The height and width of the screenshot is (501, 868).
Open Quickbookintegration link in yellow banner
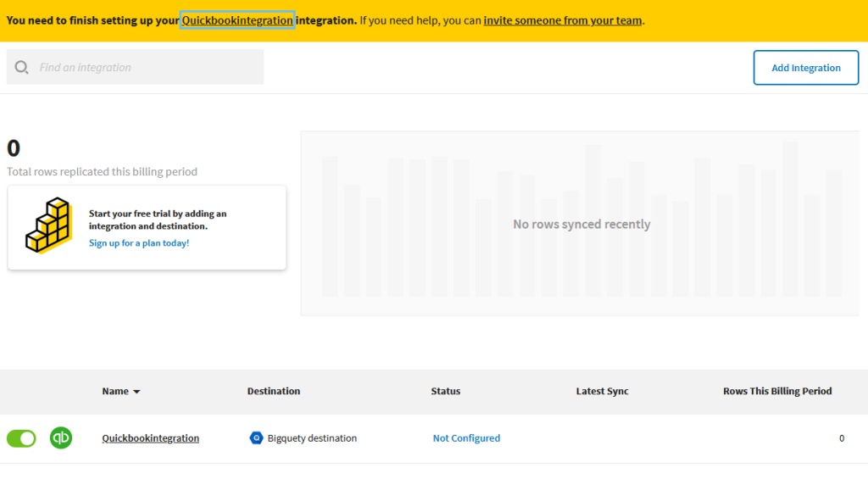[x=237, y=20]
